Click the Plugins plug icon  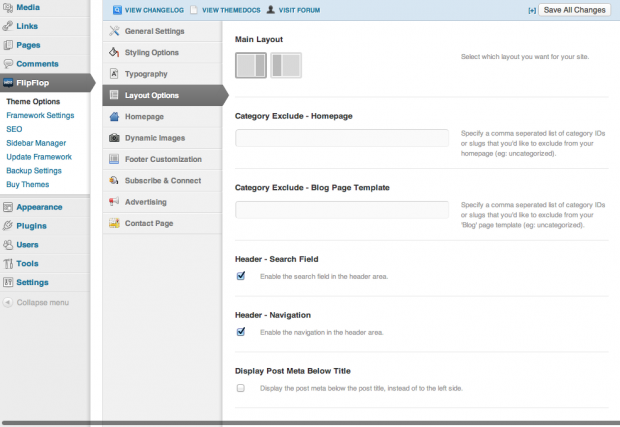[x=8, y=226]
